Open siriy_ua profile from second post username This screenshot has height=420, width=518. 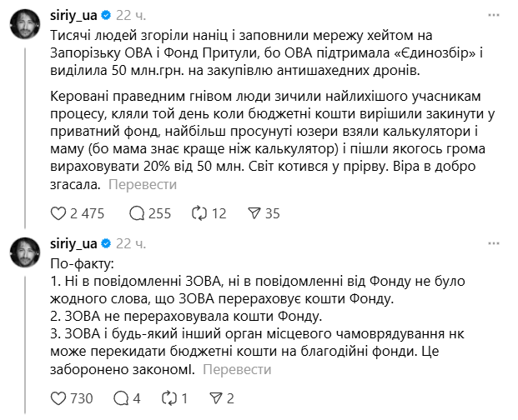(73, 243)
